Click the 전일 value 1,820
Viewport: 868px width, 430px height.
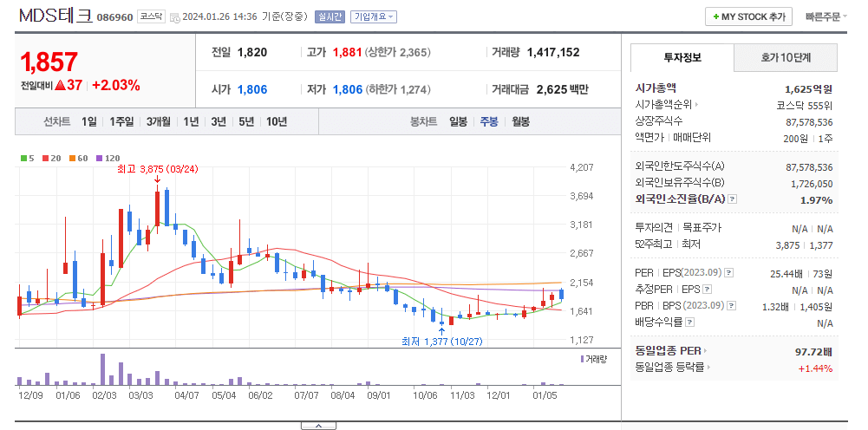(x=252, y=53)
